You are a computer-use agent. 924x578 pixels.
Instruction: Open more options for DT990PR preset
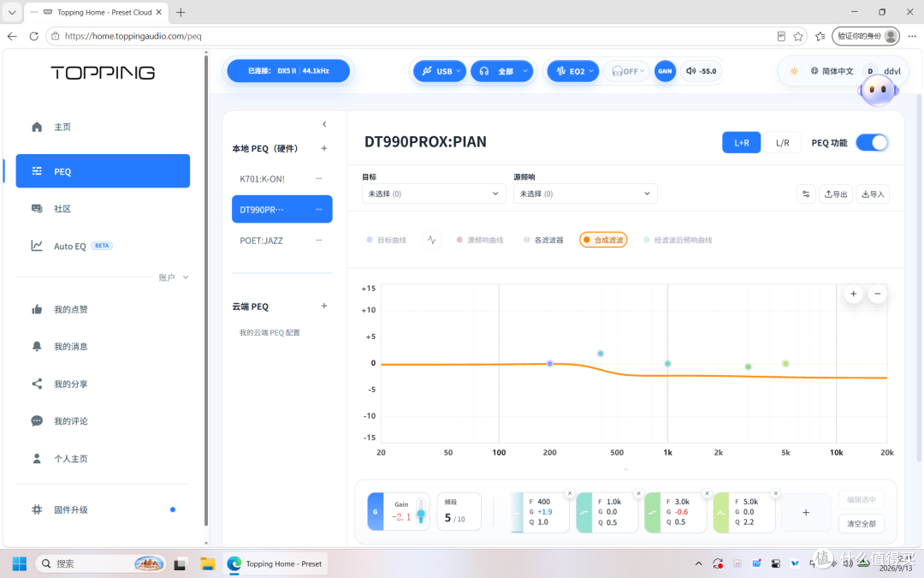tap(319, 209)
